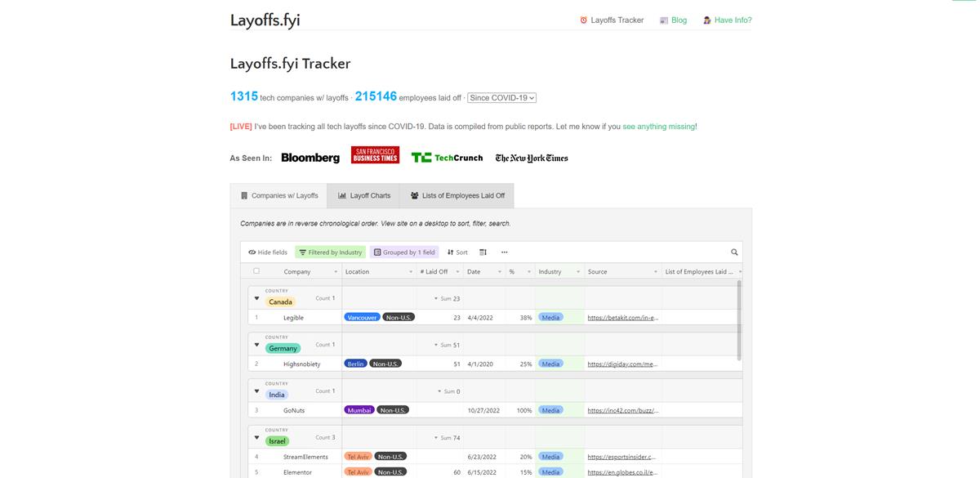This screenshot has width=980, height=478.
Task: Open Layoffs Tracker in the top navigation
Action: coord(612,20)
